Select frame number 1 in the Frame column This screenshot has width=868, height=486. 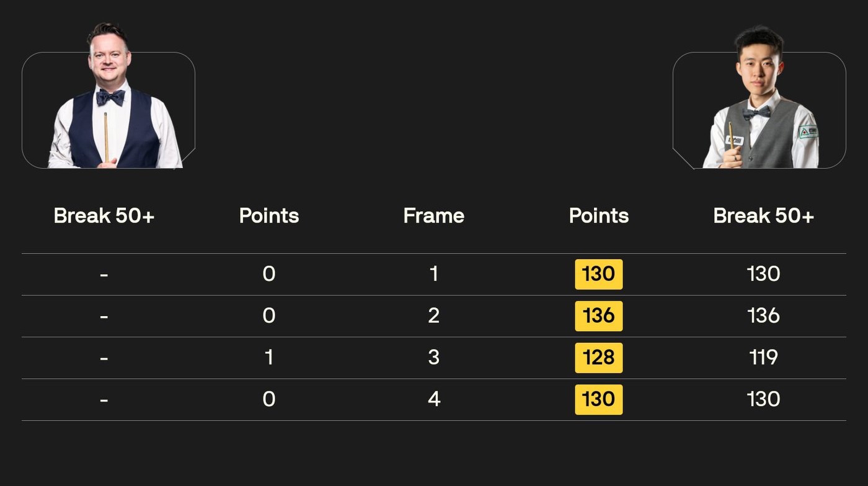pyautogui.click(x=434, y=274)
